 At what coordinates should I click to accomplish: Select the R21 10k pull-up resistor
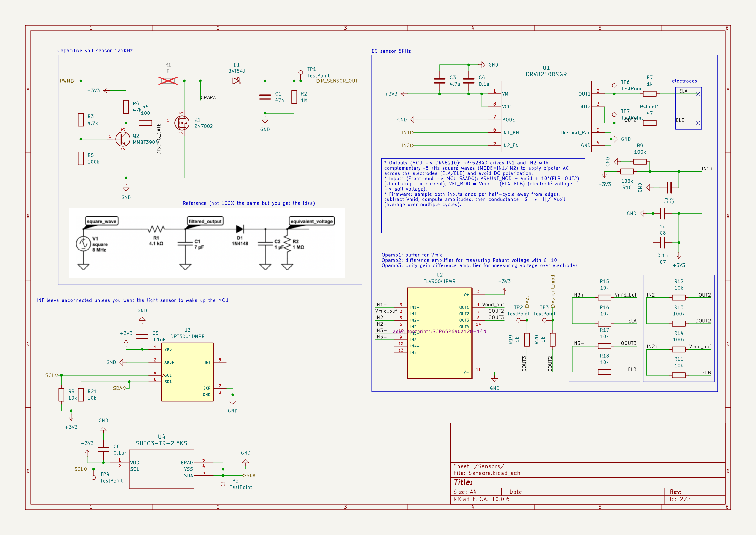(81, 395)
